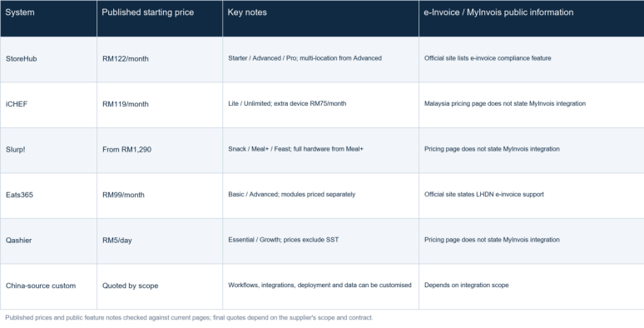Click the RM122/month price cell

[x=160, y=60]
